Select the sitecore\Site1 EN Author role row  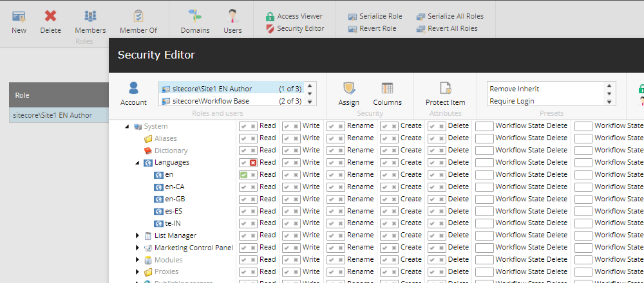59,115
